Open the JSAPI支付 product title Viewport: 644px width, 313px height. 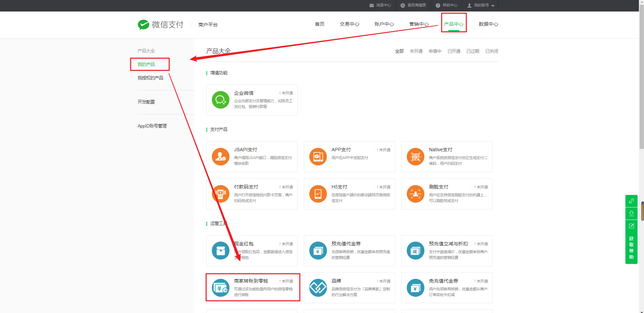pos(246,150)
